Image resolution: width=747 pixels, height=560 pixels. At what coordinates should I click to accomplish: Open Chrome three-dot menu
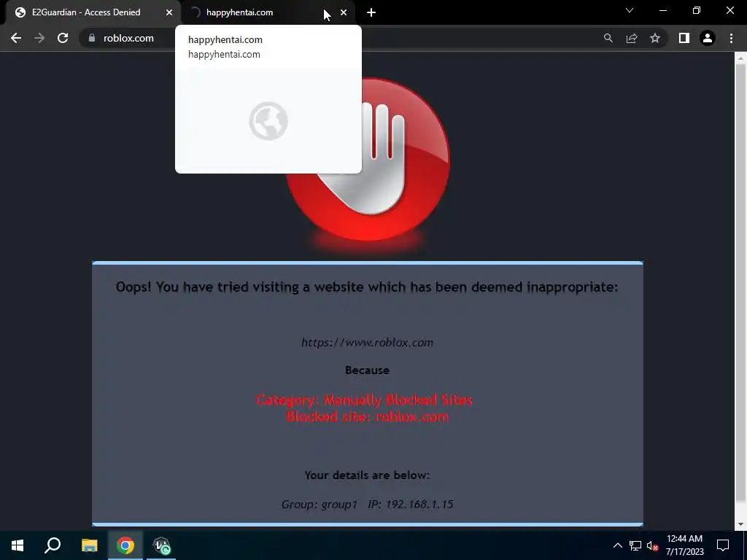click(x=731, y=38)
